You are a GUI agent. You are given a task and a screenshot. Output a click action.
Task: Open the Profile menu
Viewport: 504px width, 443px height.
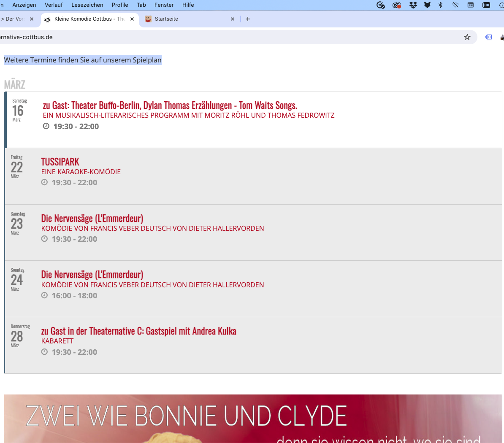[x=120, y=5]
